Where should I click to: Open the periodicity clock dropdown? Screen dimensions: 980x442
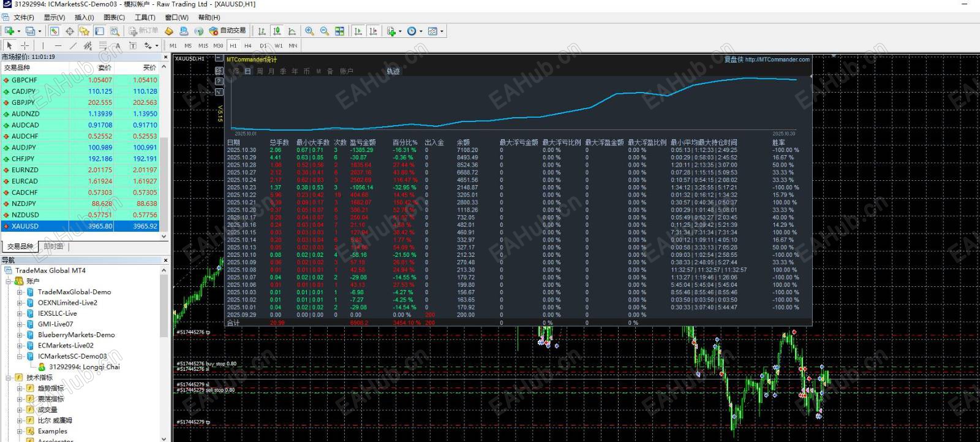tap(414, 31)
